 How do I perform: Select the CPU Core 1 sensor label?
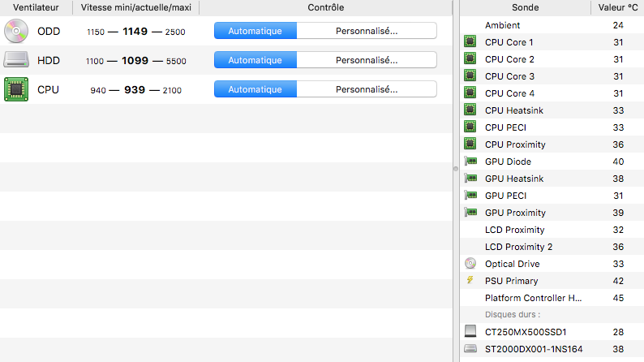point(509,42)
